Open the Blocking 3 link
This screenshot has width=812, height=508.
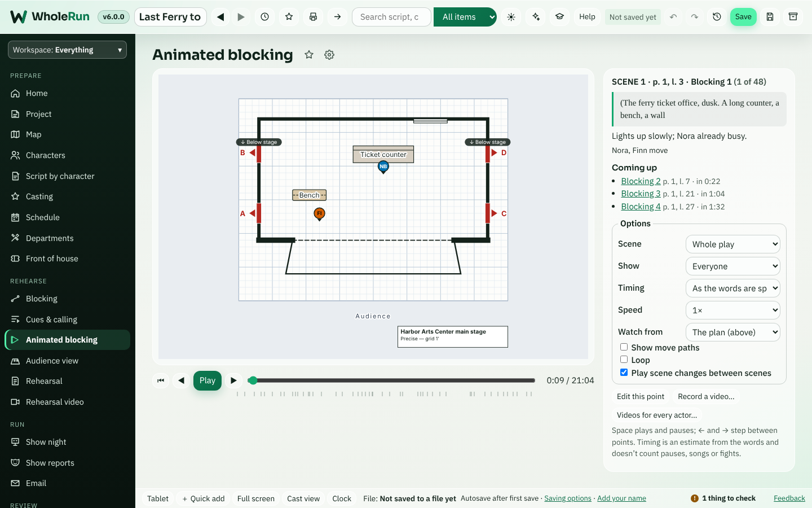tap(641, 194)
